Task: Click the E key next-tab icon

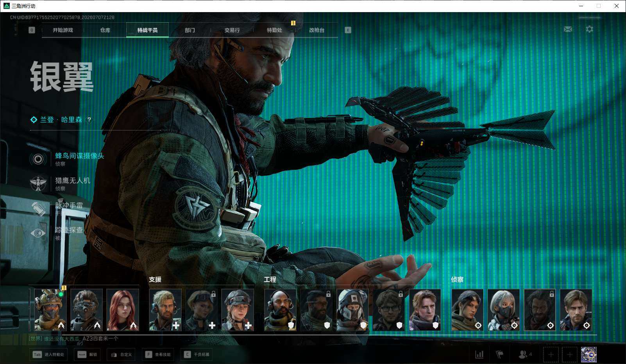Action: tap(348, 30)
